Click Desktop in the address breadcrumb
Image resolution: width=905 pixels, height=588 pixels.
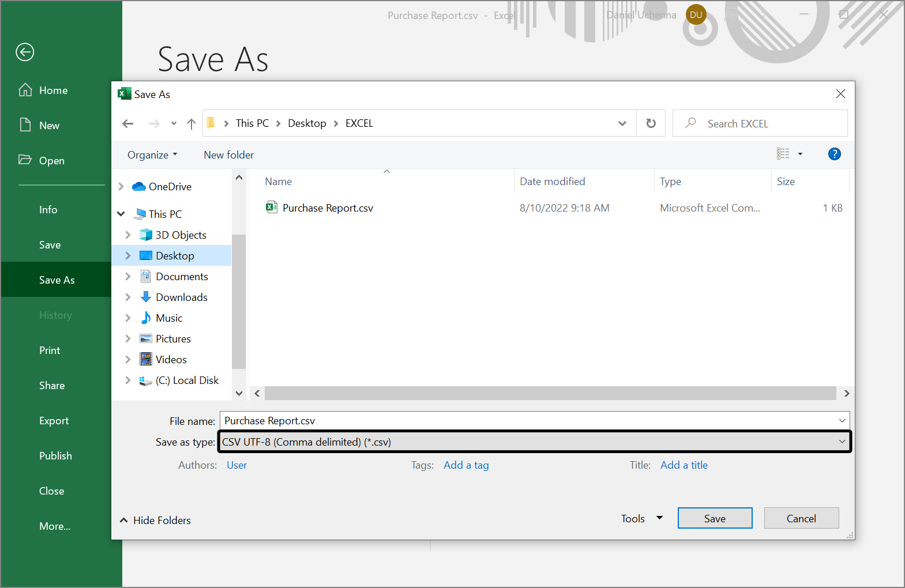[307, 123]
